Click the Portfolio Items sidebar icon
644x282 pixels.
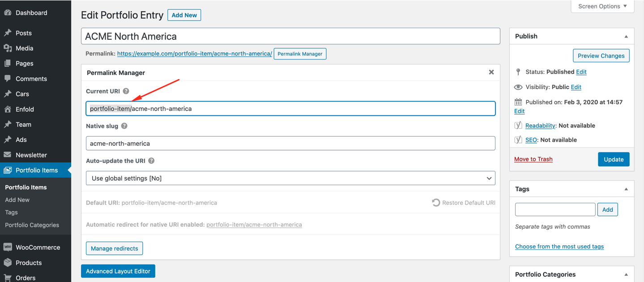tap(9, 170)
